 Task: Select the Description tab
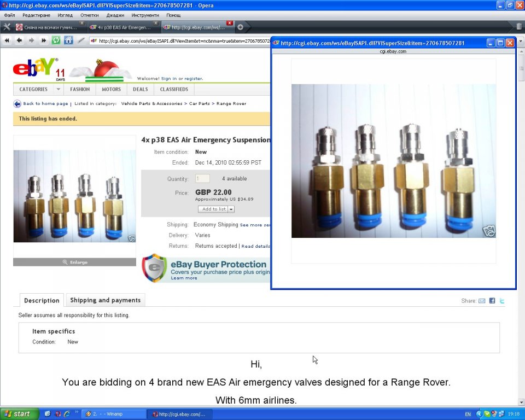tap(42, 300)
